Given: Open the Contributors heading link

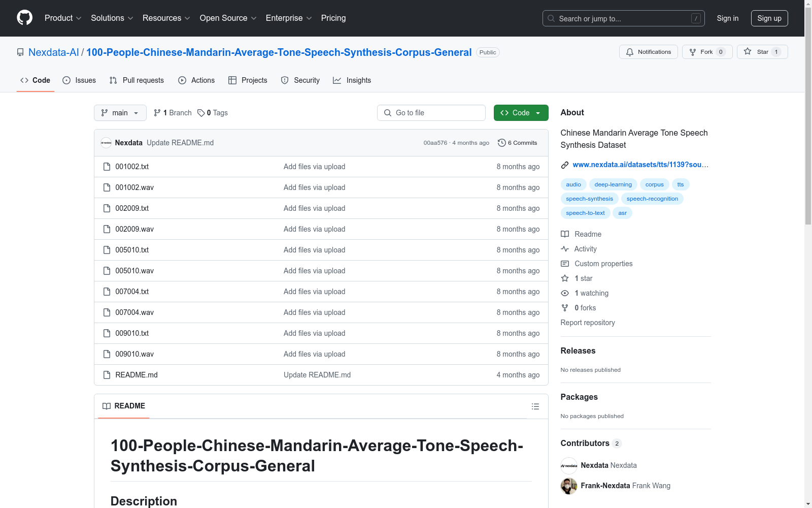Looking at the screenshot, I should 591,443.
